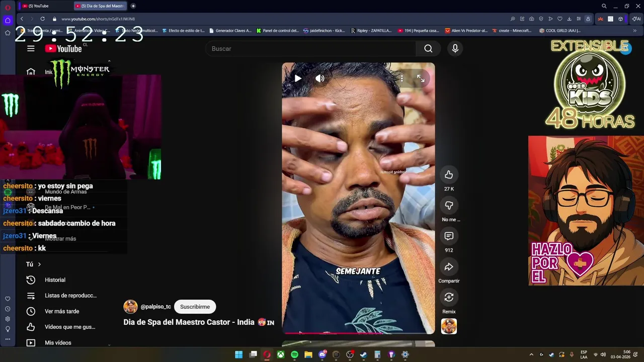Open Listas de reproducción in sidebar
Image resolution: width=644 pixels, height=362 pixels.
tap(70, 296)
